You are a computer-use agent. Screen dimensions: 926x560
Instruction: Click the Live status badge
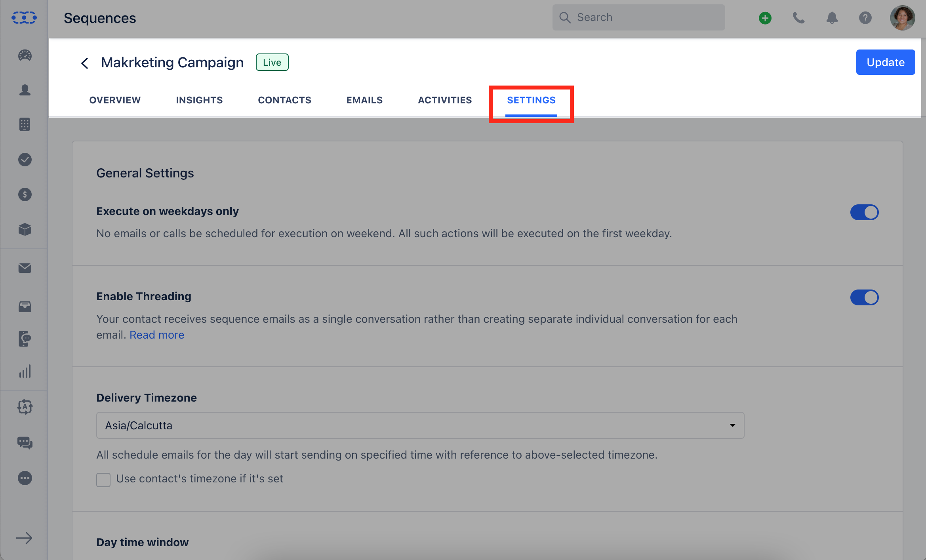coord(272,62)
